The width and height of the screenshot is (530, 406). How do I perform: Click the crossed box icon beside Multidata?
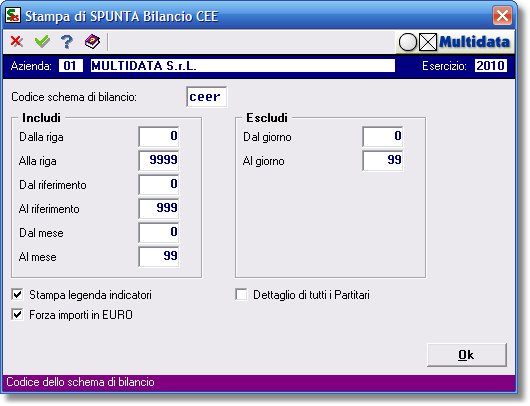428,43
